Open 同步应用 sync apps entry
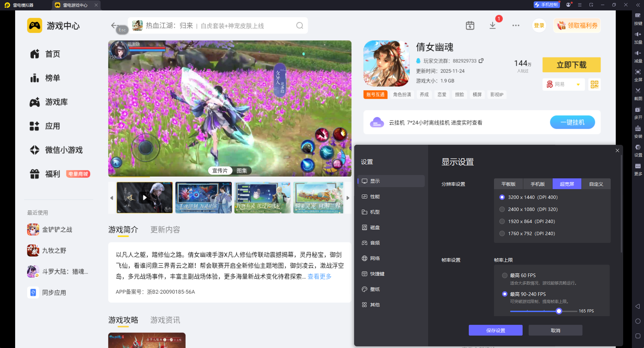The height and width of the screenshot is (348, 644). (47, 293)
